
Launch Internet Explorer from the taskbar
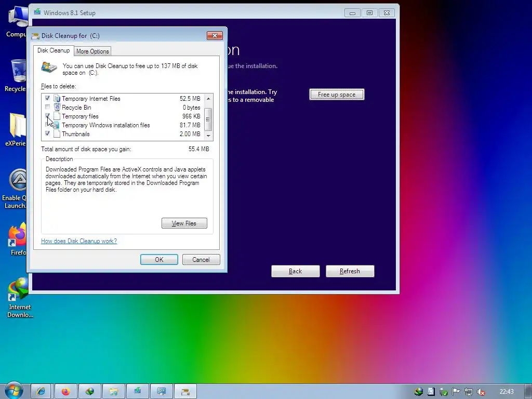tap(41, 392)
